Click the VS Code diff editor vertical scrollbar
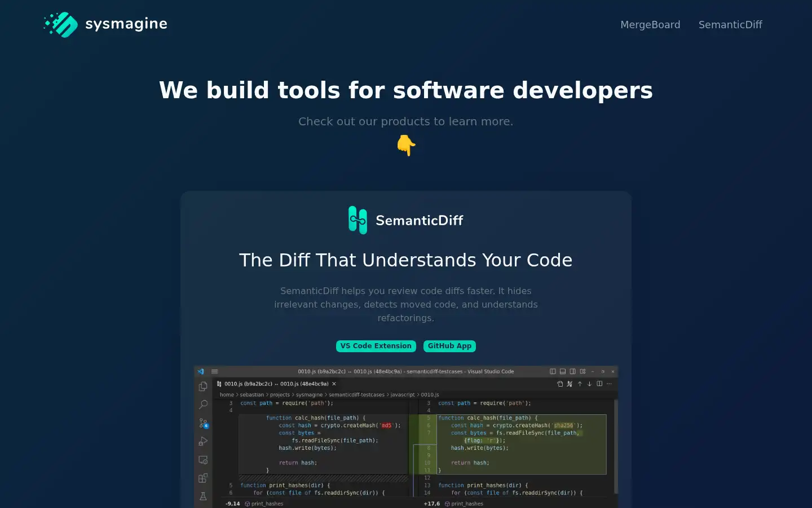This screenshot has width=812, height=508. (x=616, y=446)
